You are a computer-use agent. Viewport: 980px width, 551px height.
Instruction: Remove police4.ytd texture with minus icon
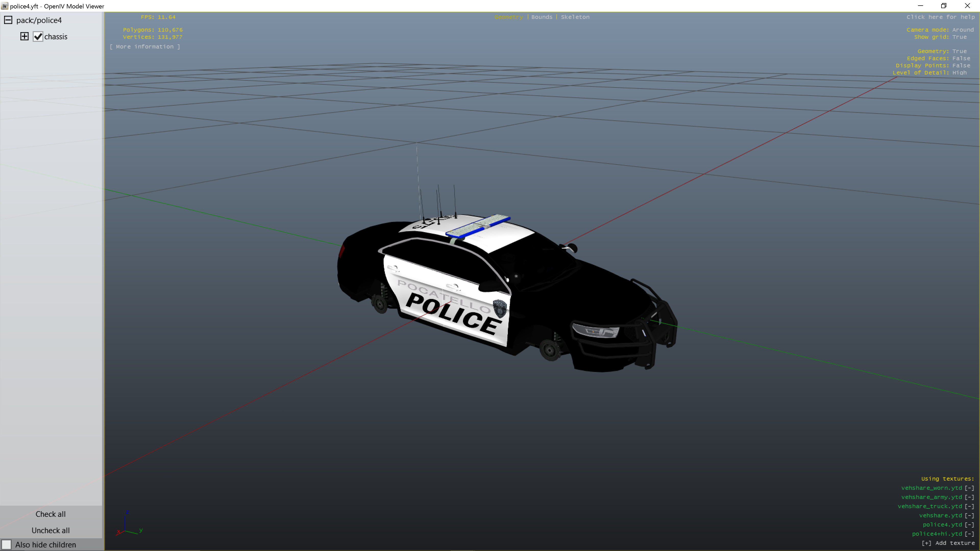point(969,525)
